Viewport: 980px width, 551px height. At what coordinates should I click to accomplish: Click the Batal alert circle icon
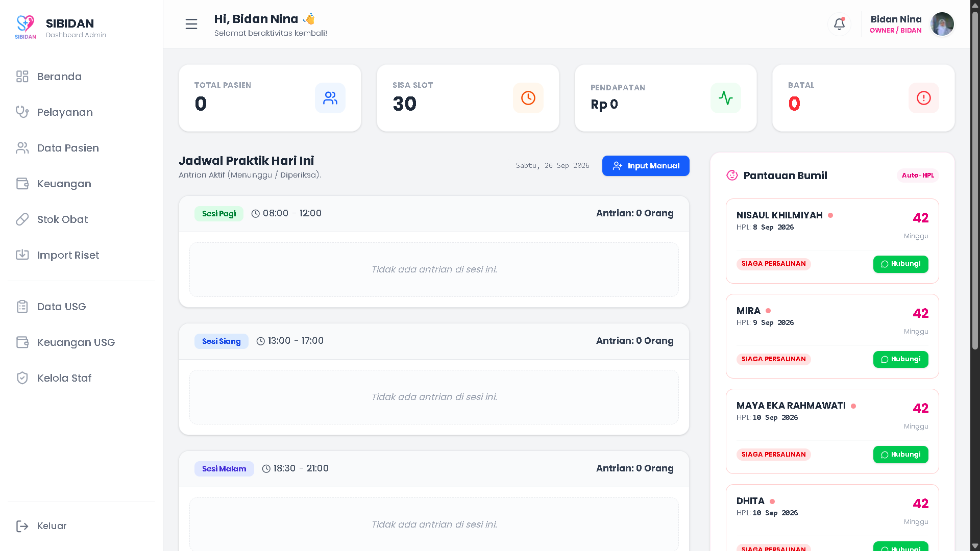[x=924, y=98]
